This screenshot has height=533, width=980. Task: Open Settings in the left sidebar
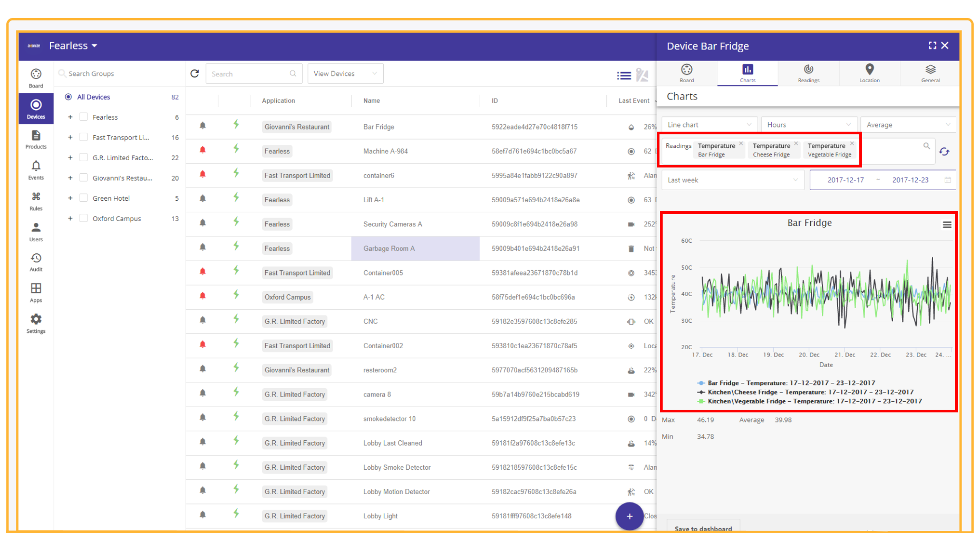pyautogui.click(x=36, y=323)
